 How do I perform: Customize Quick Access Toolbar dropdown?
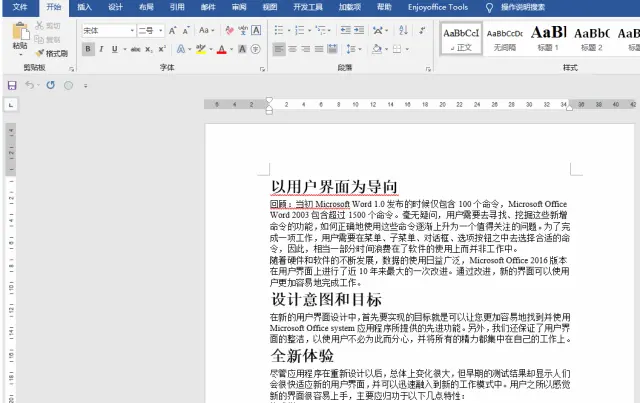(x=86, y=86)
